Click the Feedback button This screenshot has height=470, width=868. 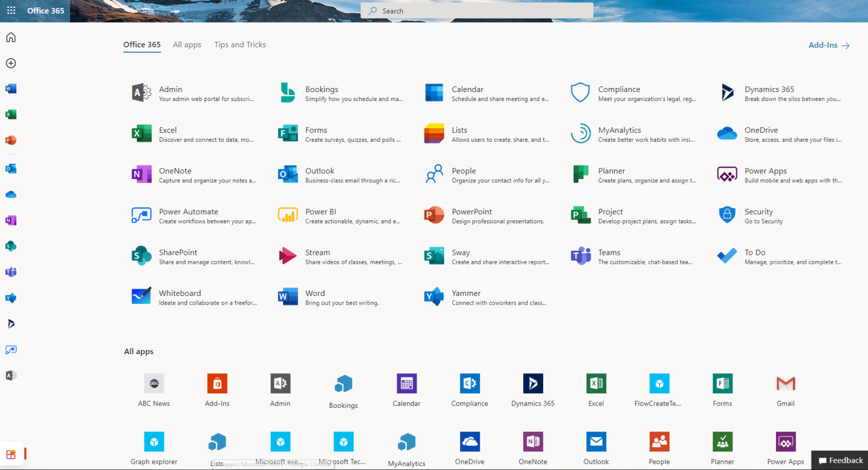840,460
